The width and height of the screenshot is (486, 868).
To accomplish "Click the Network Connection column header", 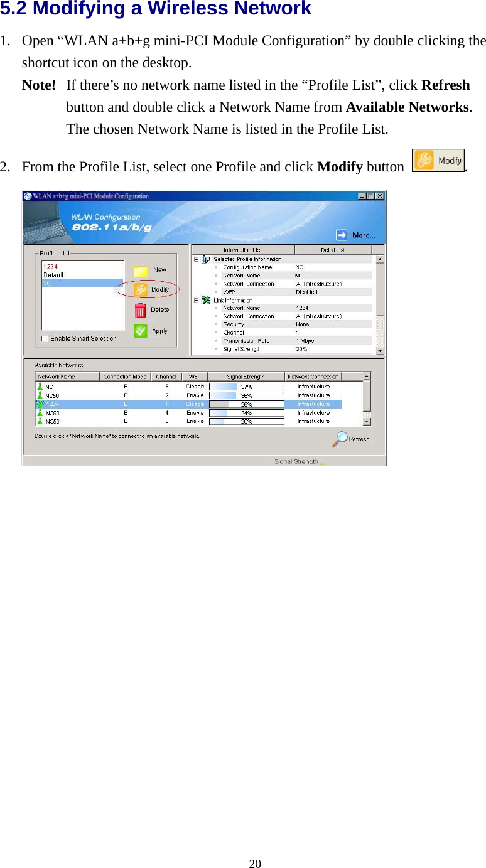I will coord(313,377).
